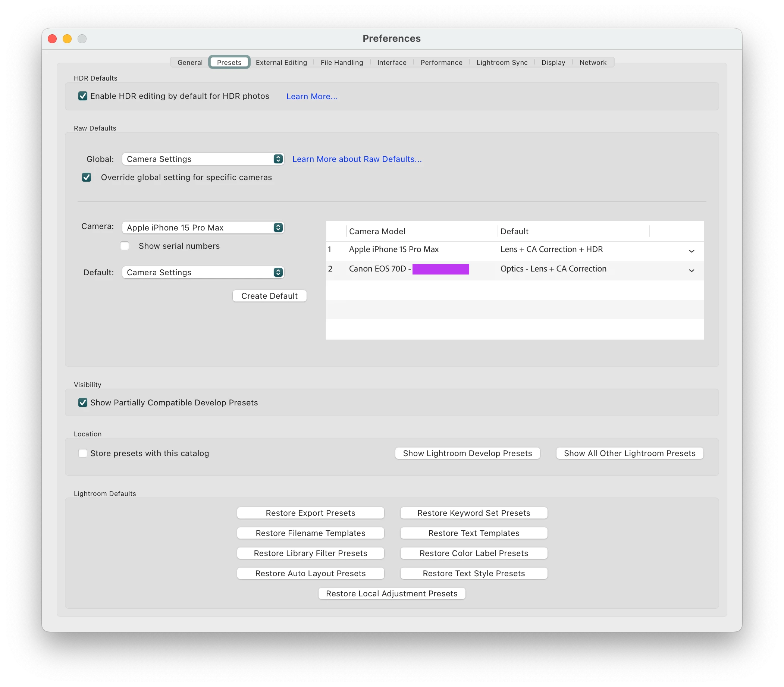Open the Lightroom Sync tab

[x=501, y=63]
